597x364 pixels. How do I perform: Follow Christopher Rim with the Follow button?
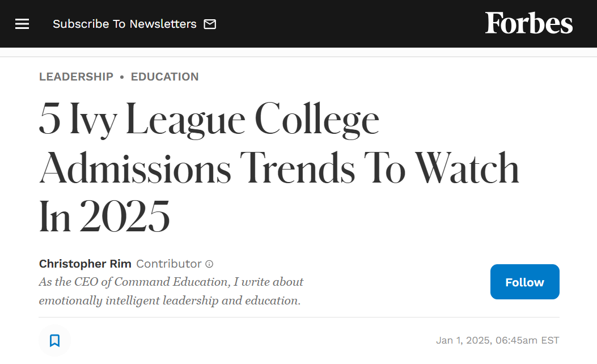click(524, 282)
